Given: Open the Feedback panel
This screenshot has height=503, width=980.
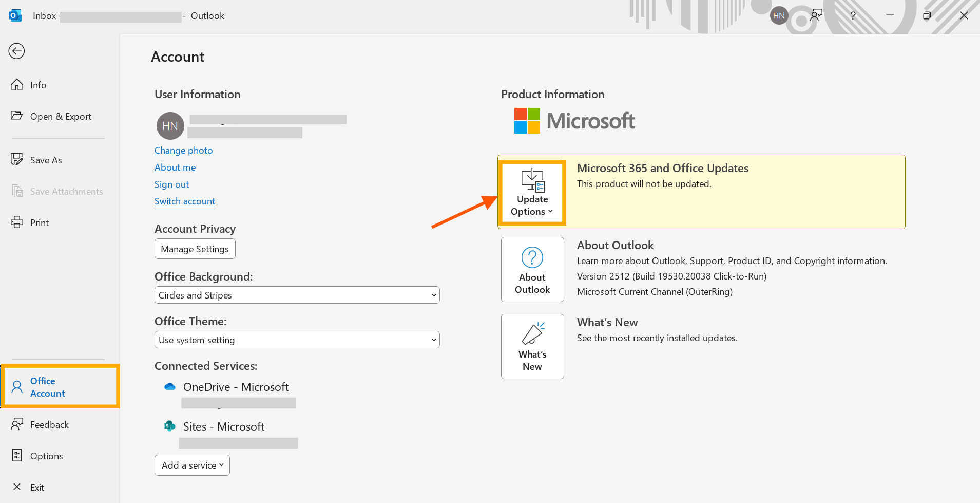Looking at the screenshot, I should (x=49, y=424).
